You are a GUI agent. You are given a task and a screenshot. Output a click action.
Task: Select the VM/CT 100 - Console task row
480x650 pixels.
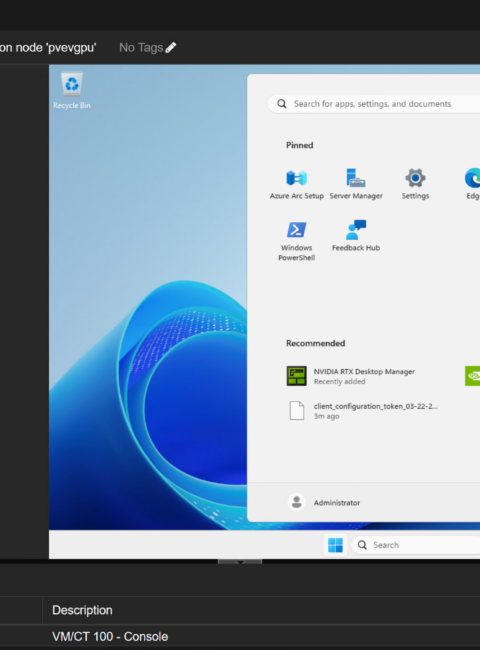tap(240, 636)
